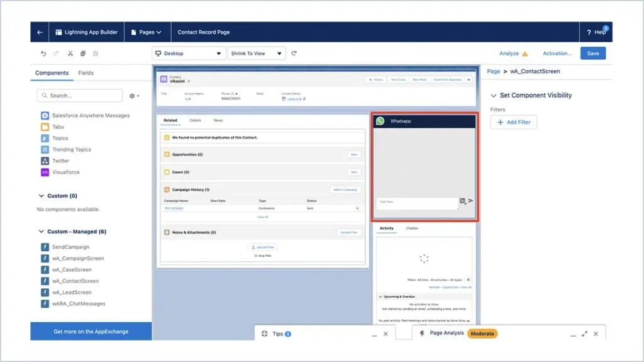Close the Tips panel

coord(386,334)
